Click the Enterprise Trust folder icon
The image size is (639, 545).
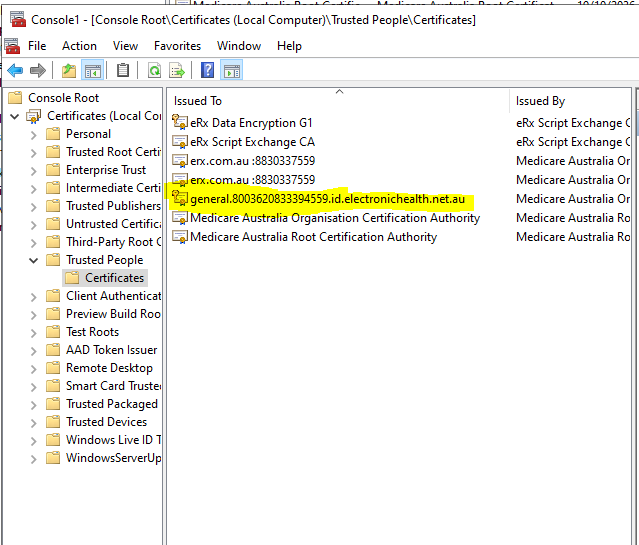pyautogui.click(x=53, y=170)
